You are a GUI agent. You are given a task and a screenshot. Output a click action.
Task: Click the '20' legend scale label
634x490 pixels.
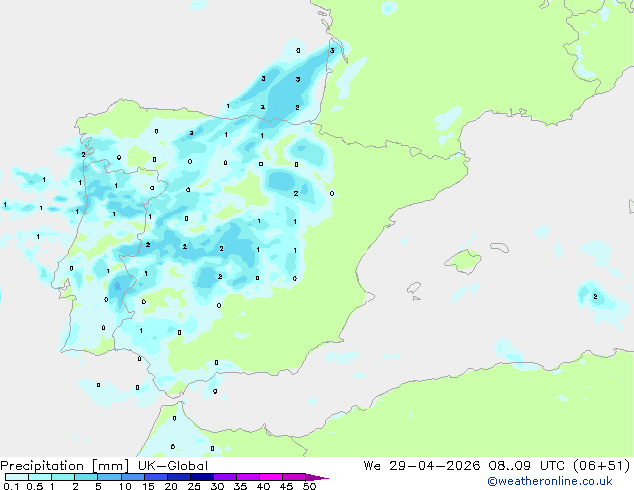pyautogui.click(x=171, y=486)
